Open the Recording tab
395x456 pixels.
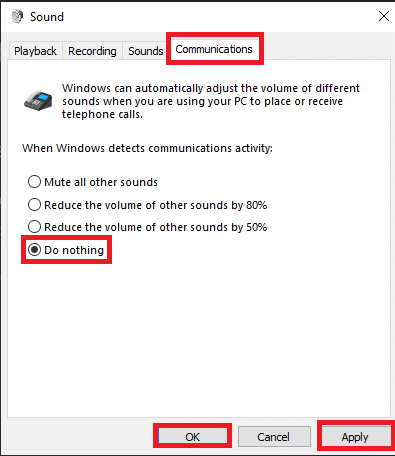(x=92, y=51)
